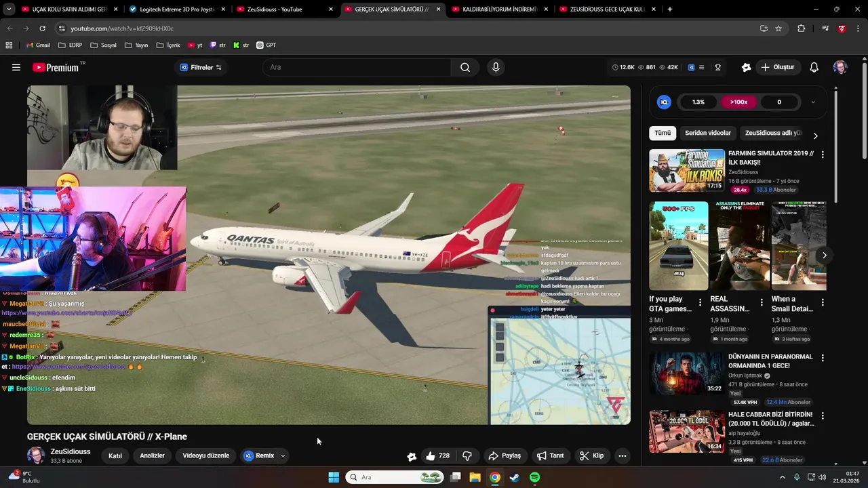Screen dimensions: 868x488
Task: Click Videoyu düzenle button
Action: pyautogui.click(x=206, y=455)
